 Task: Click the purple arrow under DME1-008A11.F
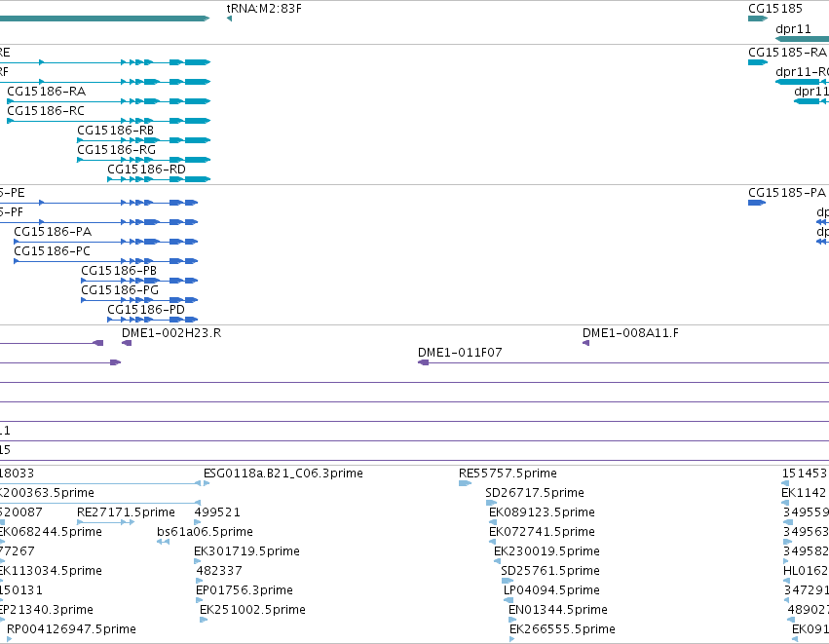(585, 343)
